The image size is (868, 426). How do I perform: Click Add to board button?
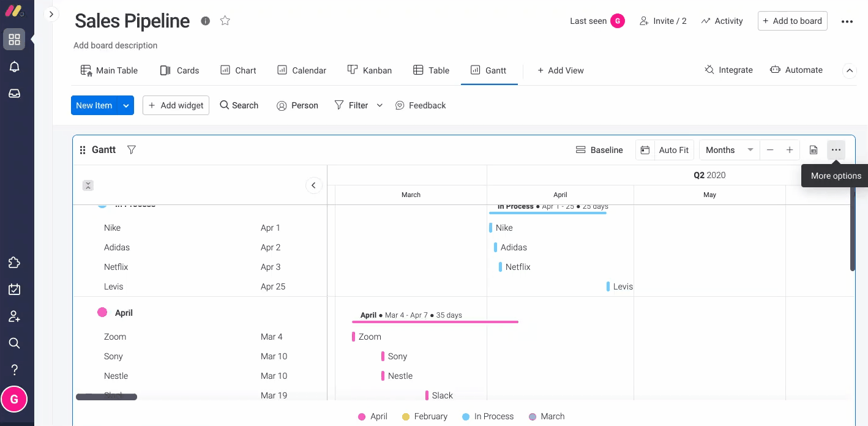coord(792,21)
